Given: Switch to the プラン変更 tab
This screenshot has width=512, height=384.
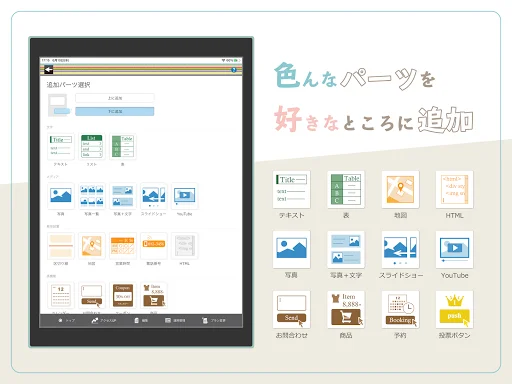Looking at the screenshot, I should click(214, 320).
